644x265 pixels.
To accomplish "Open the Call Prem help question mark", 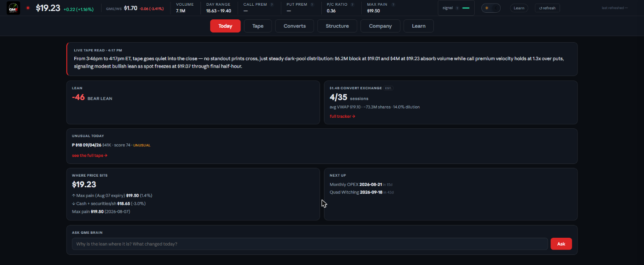I will [272, 4].
